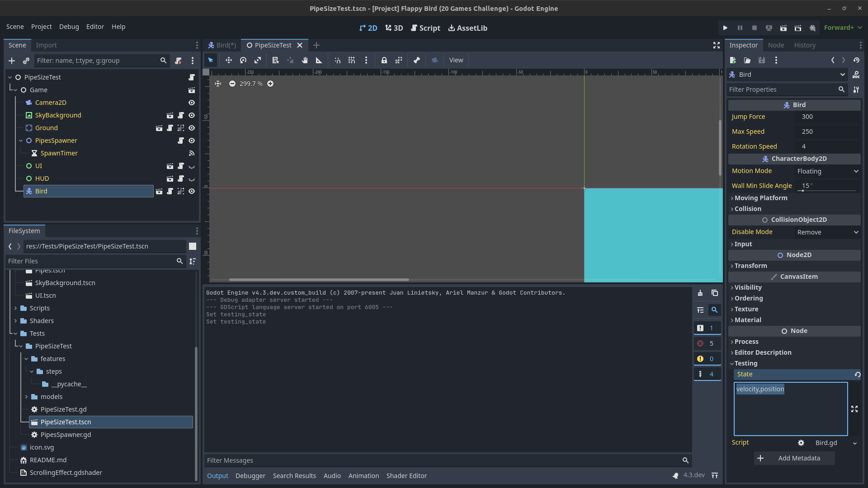Open the Project menu
The height and width of the screenshot is (488, 868).
tap(42, 27)
